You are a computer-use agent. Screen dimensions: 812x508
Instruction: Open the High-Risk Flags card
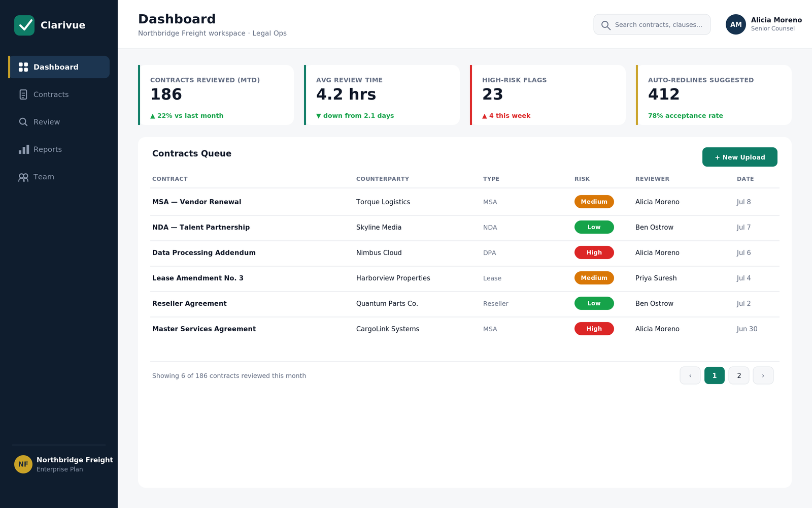[x=548, y=95]
